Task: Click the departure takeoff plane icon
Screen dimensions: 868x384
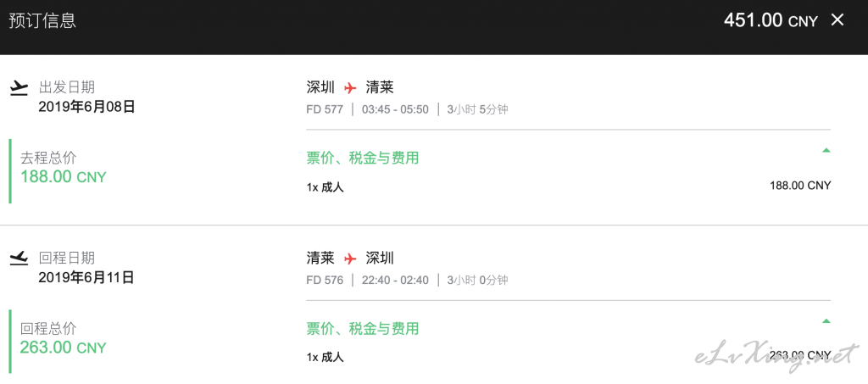Action: point(19,88)
